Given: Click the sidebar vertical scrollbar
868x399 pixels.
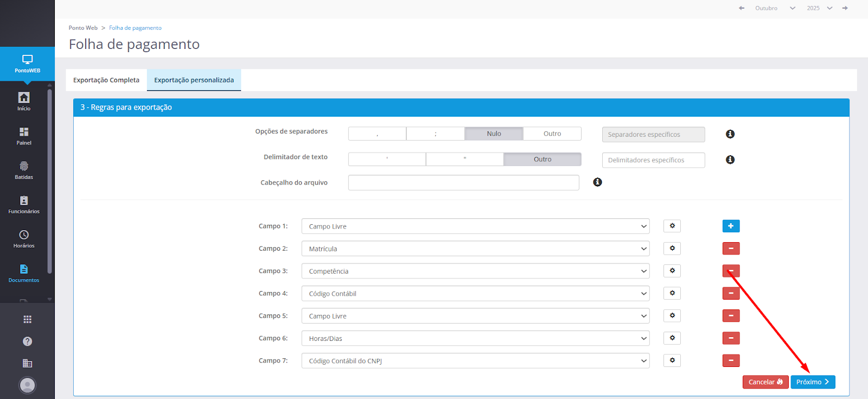Looking at the screenshot, I should 50,182.
